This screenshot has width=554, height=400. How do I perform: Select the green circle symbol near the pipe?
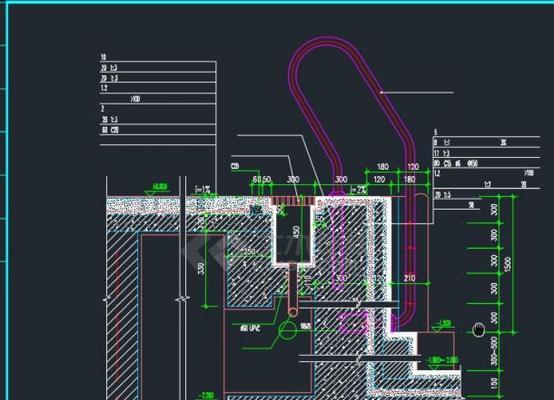(x=288, y=330)
